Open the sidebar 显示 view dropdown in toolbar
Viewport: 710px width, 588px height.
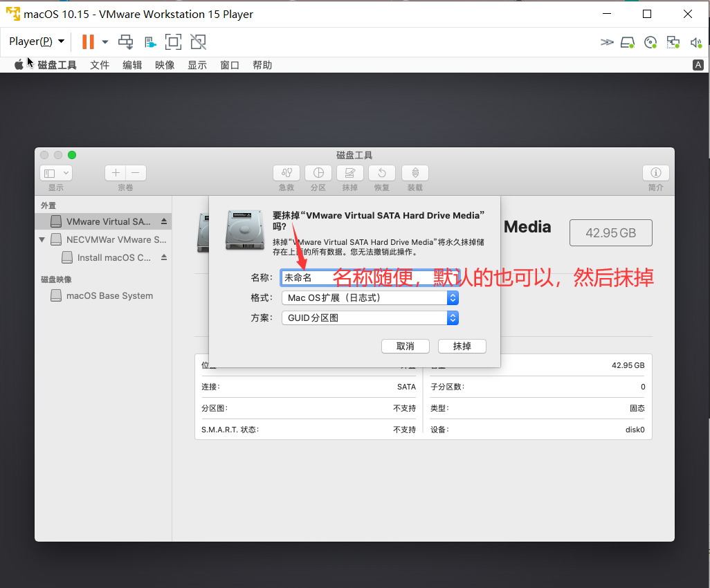coord(56,173)
